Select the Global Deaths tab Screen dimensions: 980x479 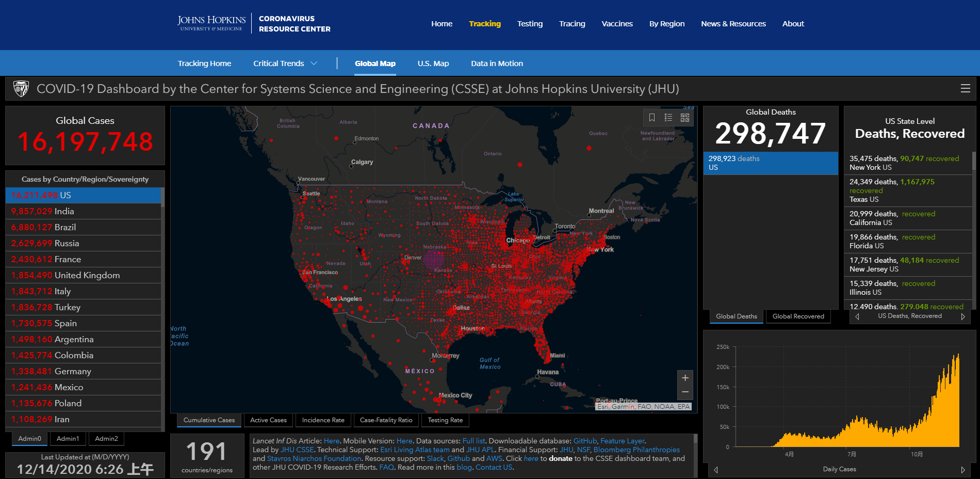click(x=736, y=316)
